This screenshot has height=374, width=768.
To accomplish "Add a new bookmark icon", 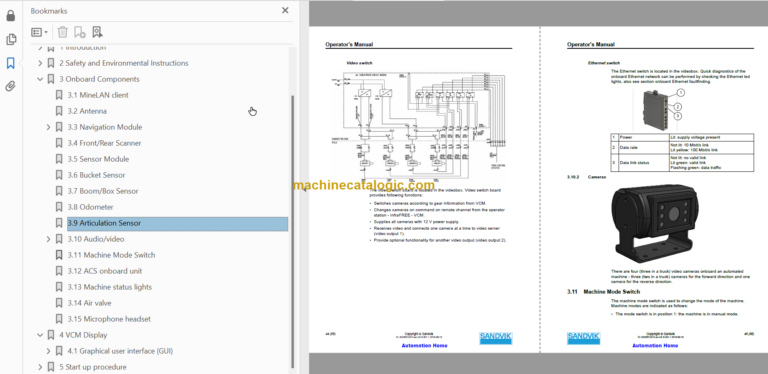I will tap(80, 32).
